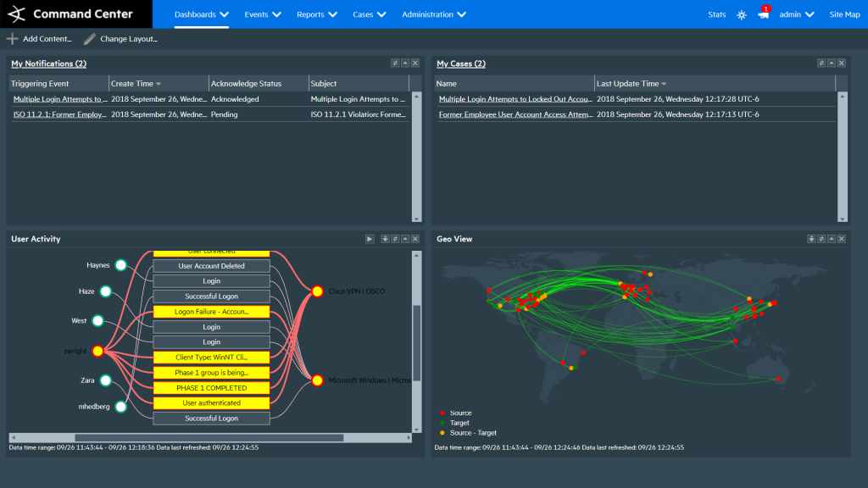Open the Dashboards dropdown menu

[x=201, y=14]
